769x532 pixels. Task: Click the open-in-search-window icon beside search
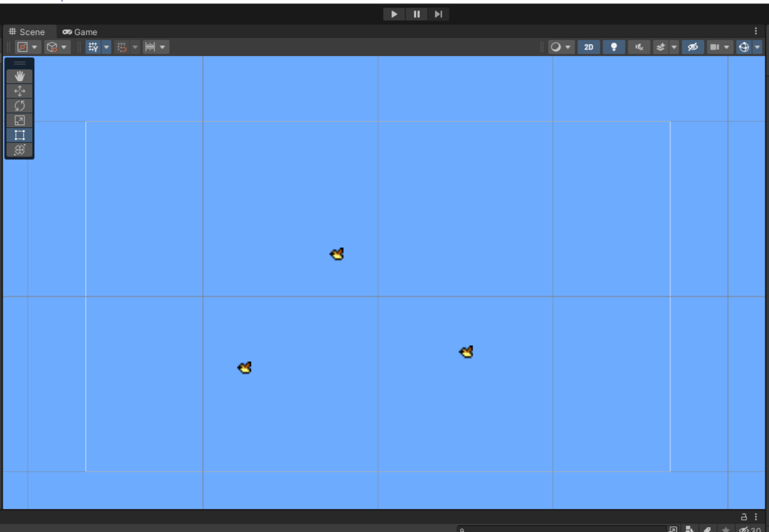[x=673, y=529]
